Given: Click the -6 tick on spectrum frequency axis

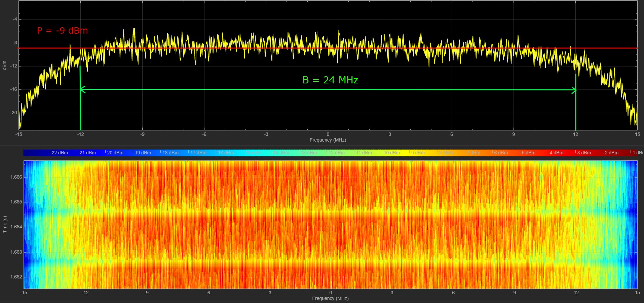Looking at the screenshot, I should (x=204, y=134).
